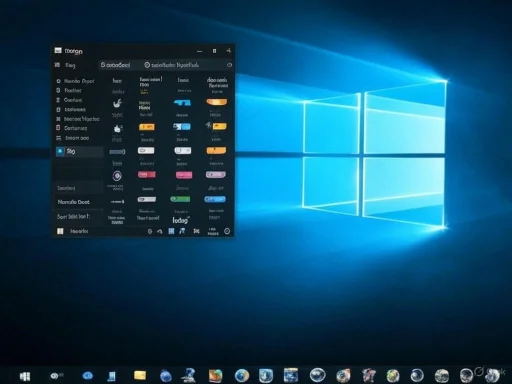Click the large 'lodog' label at grid bottom
The height and width of the screenshot is (384, 512).
pos(181,220)
